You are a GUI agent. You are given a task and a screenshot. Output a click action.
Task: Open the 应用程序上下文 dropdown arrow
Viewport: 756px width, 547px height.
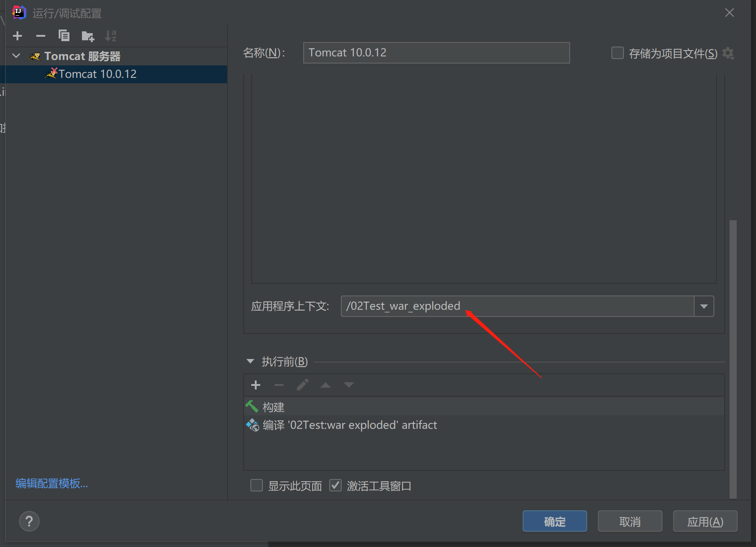(704, 306)
